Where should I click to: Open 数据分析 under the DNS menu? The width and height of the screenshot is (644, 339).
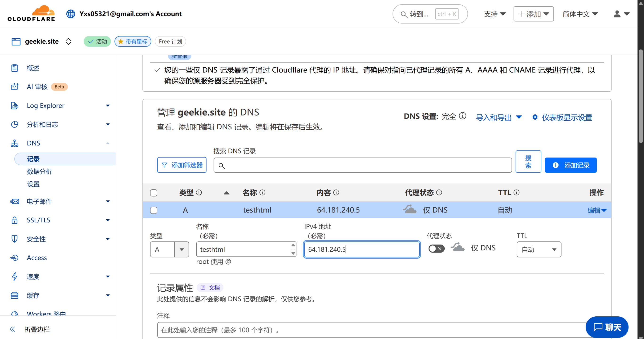pos(39,171)
